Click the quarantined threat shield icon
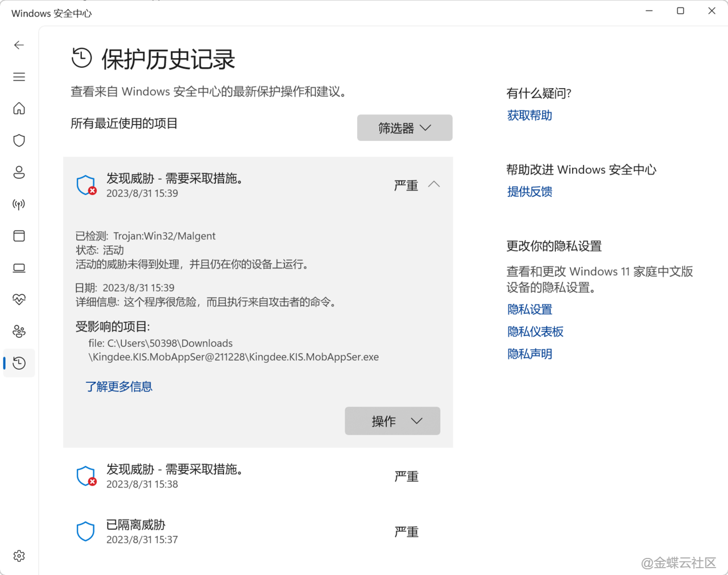This screenshot has width=728, height=575. (85, 531)
